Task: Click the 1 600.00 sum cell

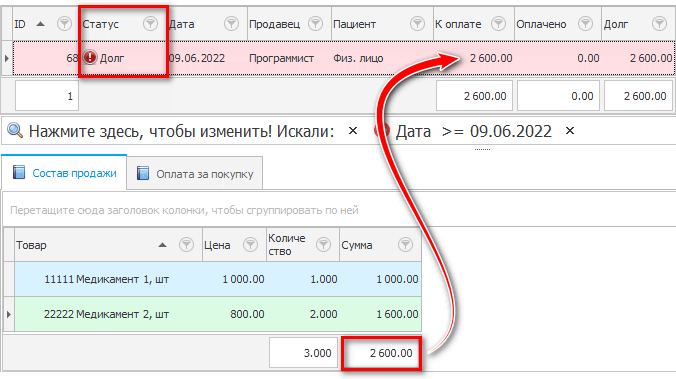Action: pos(381,314)
